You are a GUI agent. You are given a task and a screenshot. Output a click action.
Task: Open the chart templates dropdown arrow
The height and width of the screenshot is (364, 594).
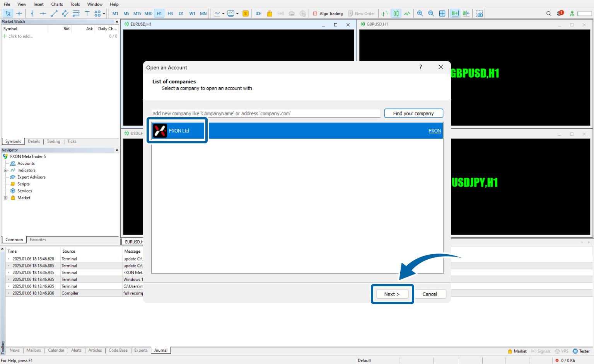pos(237,14)
